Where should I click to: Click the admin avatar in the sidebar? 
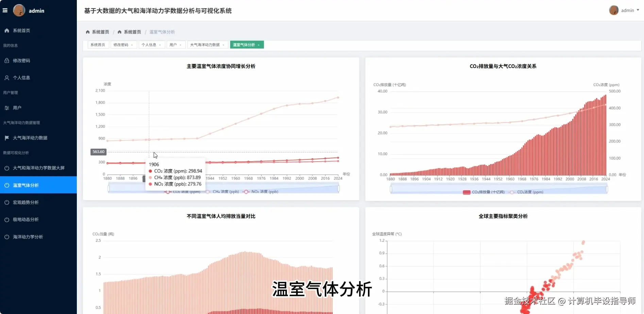pyautogui.click(x=19, y=10)
